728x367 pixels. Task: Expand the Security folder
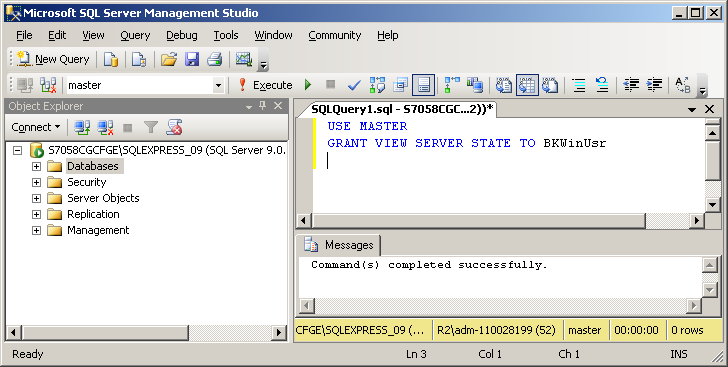pyautogui.click(x=36, y=183)
